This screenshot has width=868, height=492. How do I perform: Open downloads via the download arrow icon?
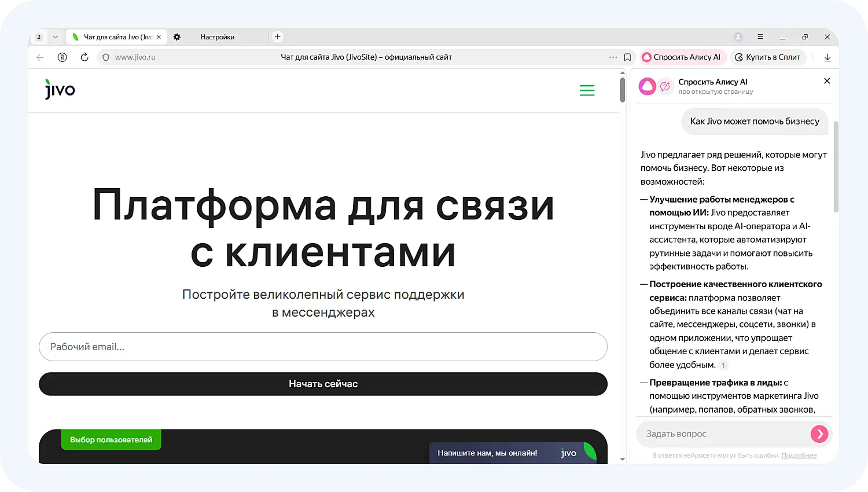827,57
